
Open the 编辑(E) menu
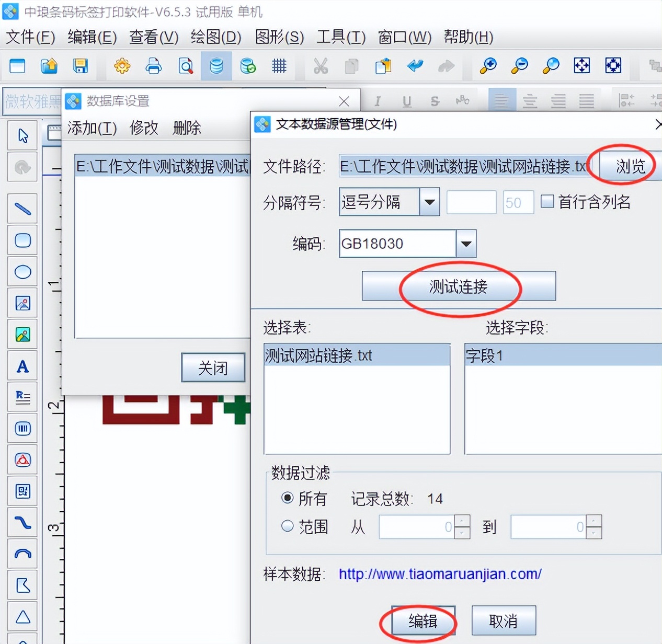pyautogui.click(x=92, y=37)
